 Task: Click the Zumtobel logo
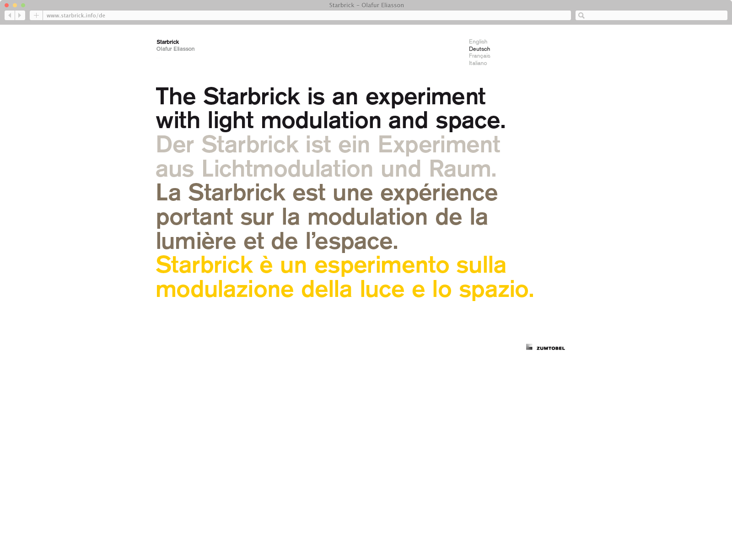point(545,347)
